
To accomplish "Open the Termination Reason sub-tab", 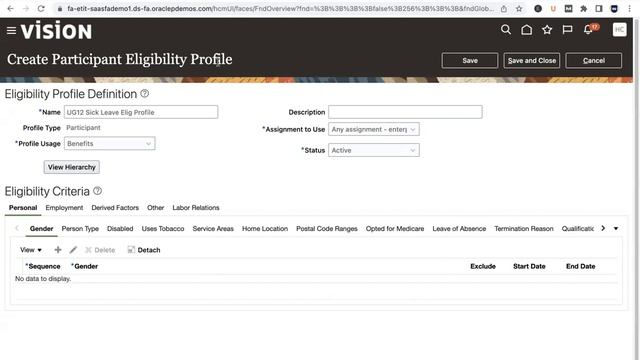I will [x=524, y=229].
